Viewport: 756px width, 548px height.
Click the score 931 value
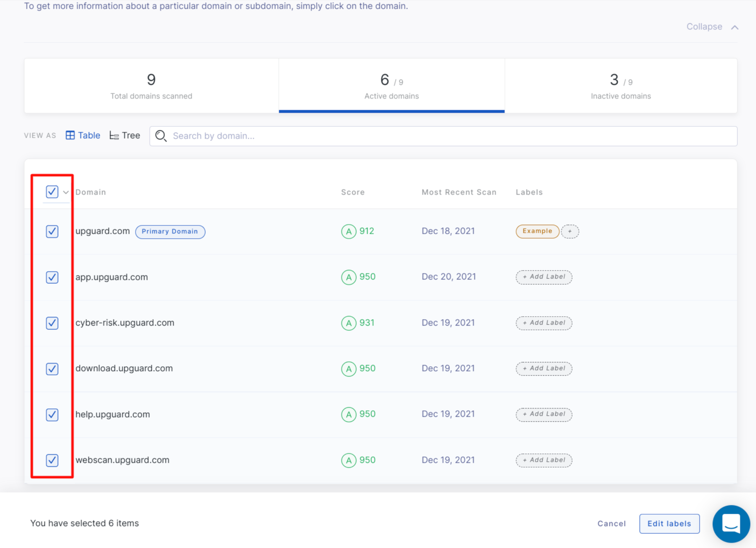pos(367,323)
